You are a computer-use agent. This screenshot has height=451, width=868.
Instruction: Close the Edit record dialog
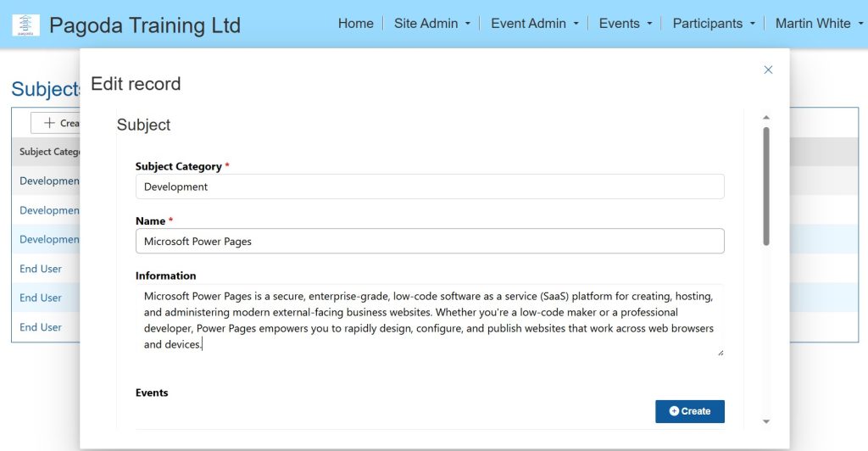(x=768, y=70)
